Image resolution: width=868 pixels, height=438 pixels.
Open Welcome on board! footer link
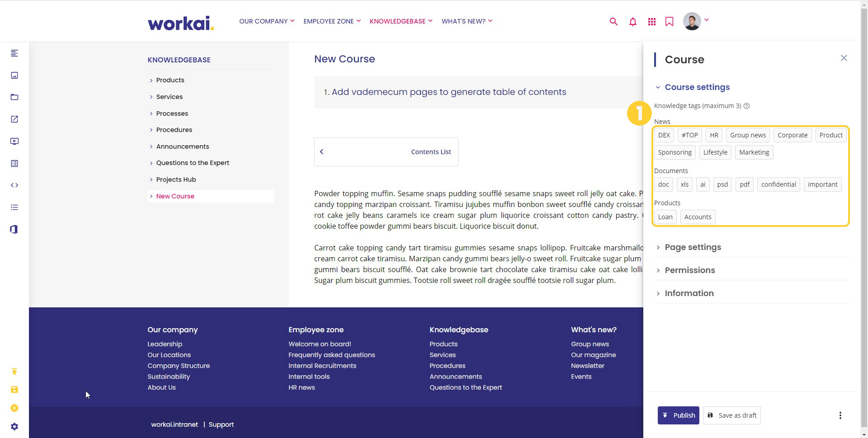(320, 344)
